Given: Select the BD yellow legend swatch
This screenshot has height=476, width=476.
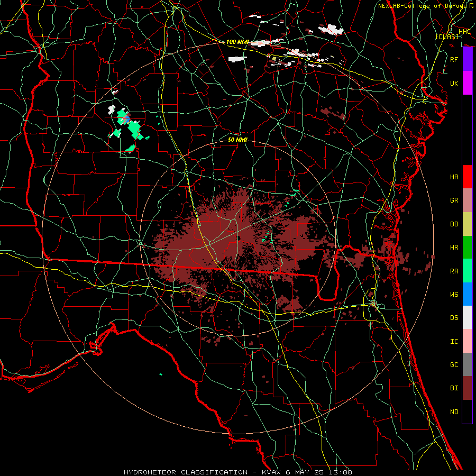Looking at the screenshot, I should (467, 224).
